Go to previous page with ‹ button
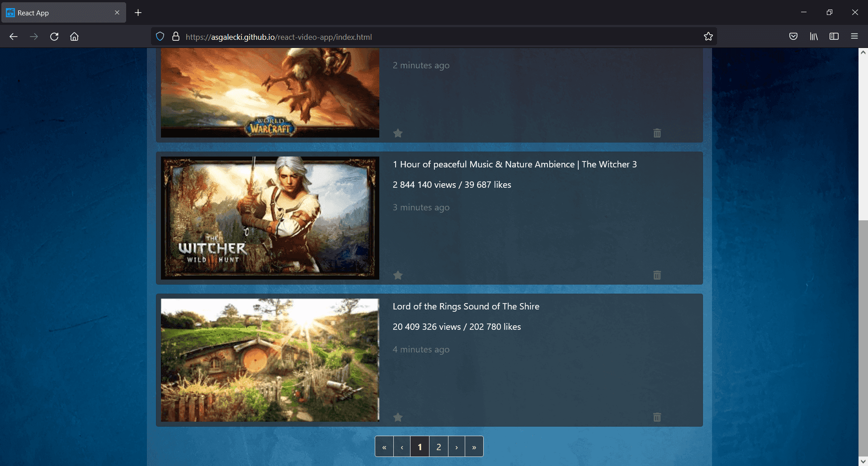 click(402, 447)
